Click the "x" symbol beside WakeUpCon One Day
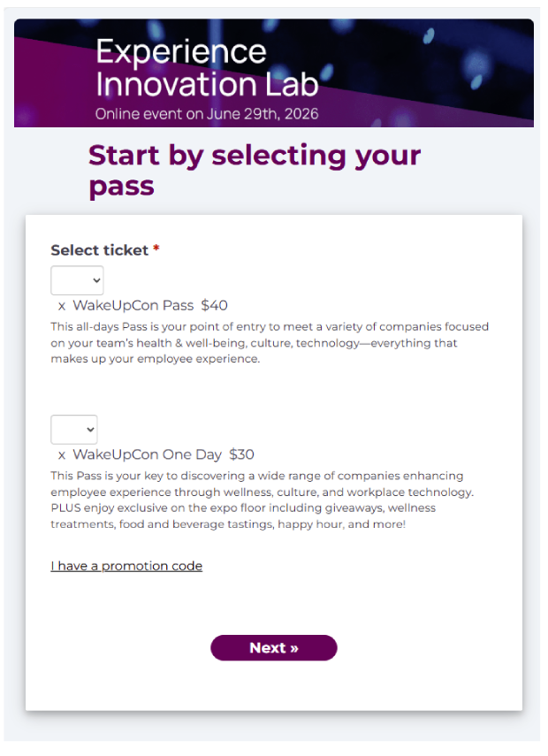 pos(62,455)
